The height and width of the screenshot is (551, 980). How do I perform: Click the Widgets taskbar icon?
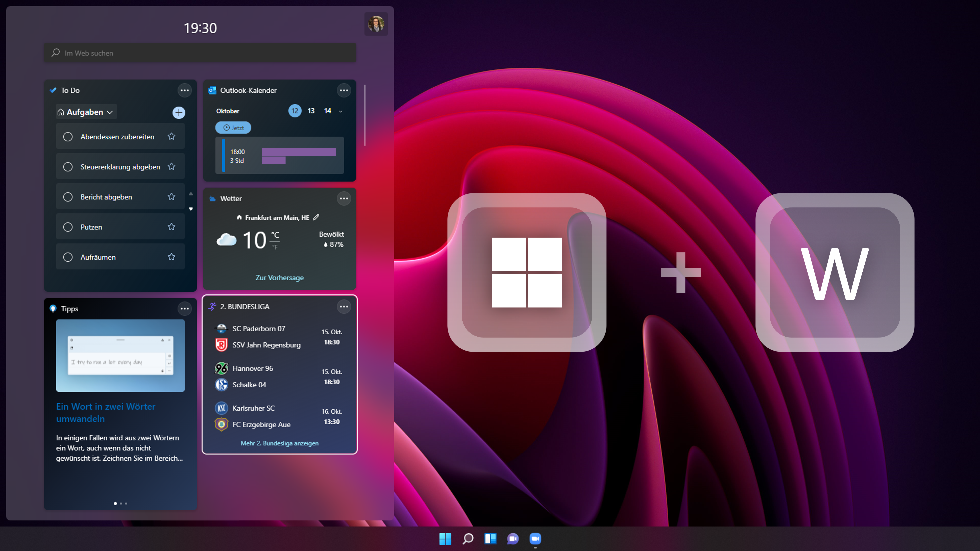490,539
